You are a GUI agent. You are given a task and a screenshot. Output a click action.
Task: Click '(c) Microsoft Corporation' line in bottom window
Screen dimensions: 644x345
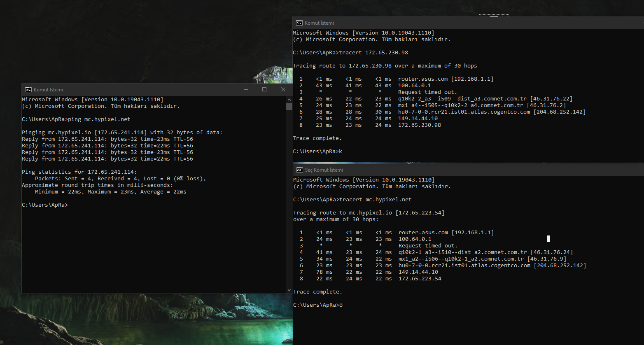tap(372, 186)
